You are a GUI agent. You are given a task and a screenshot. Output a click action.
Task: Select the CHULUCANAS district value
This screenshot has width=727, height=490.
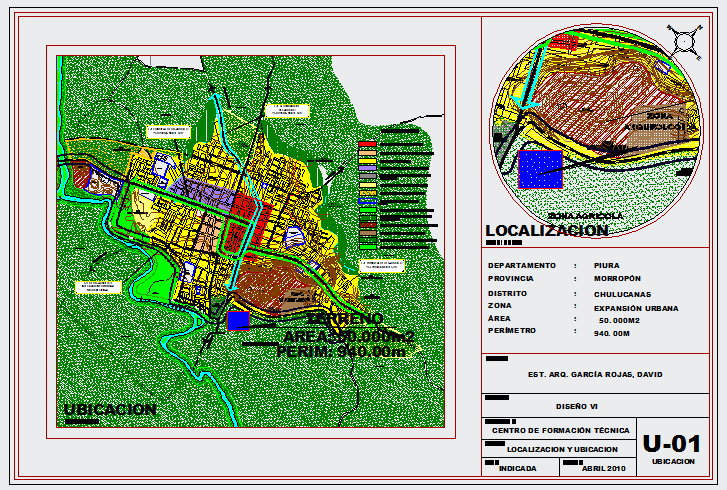pos(622,294)
